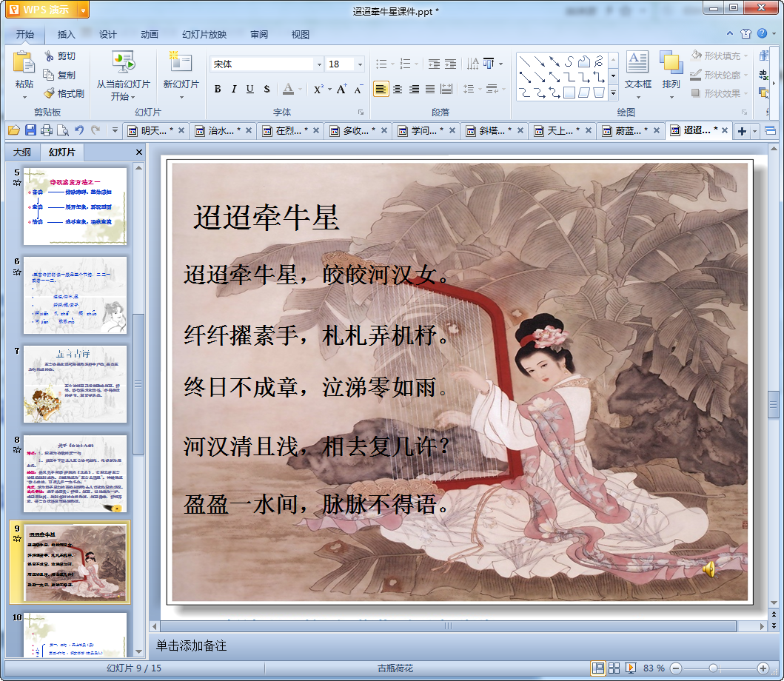This screenshot has width=784, height=681.
Task: Open the Arrange (排列) icon
Action: coord(671,62)
